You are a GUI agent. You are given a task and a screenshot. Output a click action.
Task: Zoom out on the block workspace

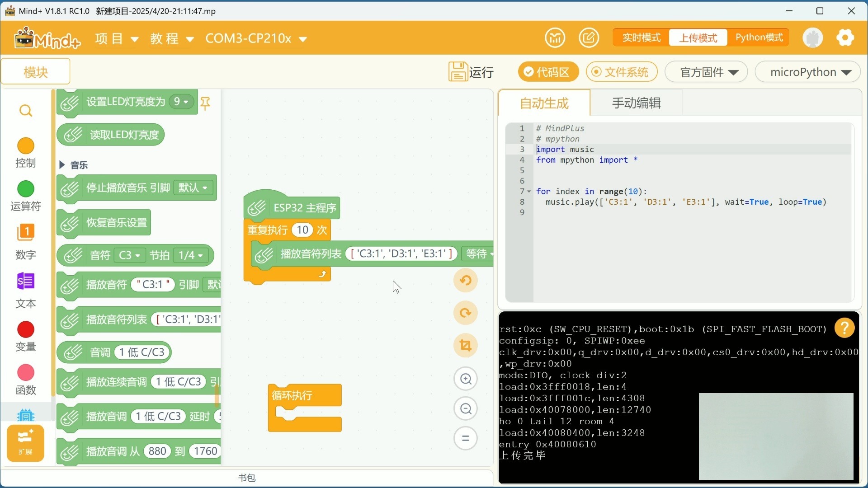click(x=466, y=409)
